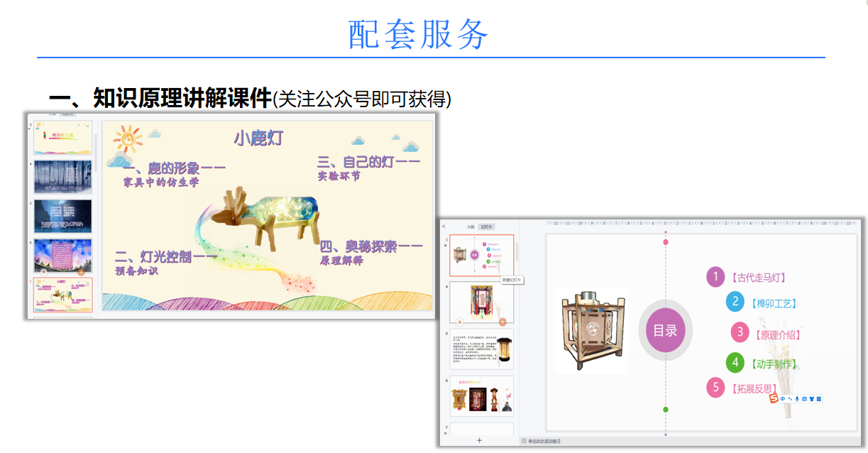Add new slide with bottom plus icon
The image size is (868, 453).
pos(479,441)
